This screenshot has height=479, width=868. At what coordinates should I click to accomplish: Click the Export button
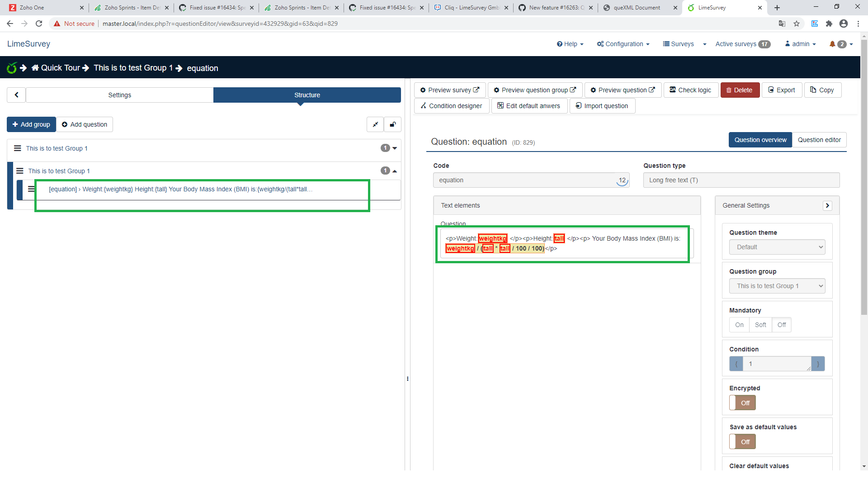782,90
